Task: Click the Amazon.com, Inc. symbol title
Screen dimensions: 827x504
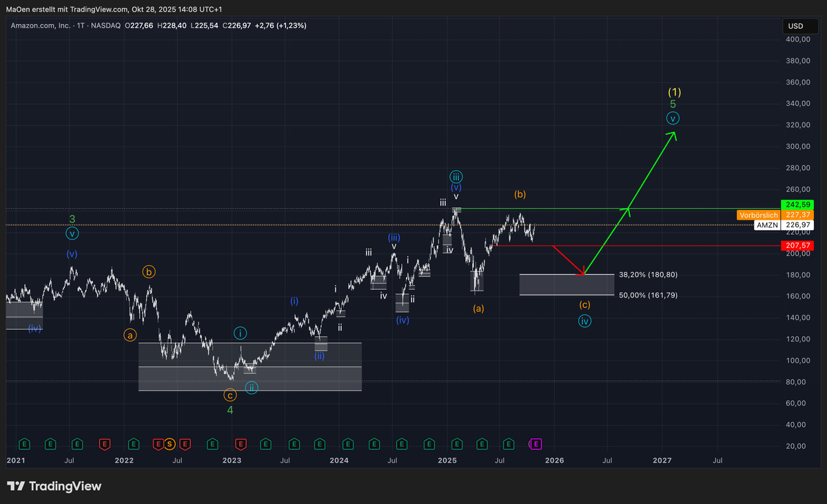Action: tap(40, 25)
